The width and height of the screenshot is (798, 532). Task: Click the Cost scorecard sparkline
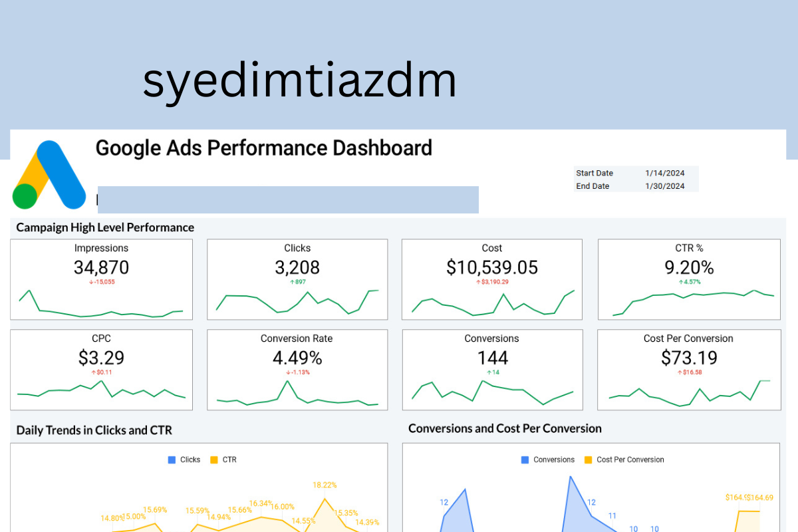coord(493,303)
